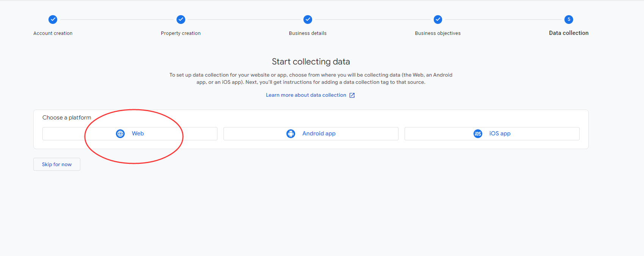Viewport: 644px width, 256px height.
Task: Click the iOS badge icon
Action: (478, 133)
